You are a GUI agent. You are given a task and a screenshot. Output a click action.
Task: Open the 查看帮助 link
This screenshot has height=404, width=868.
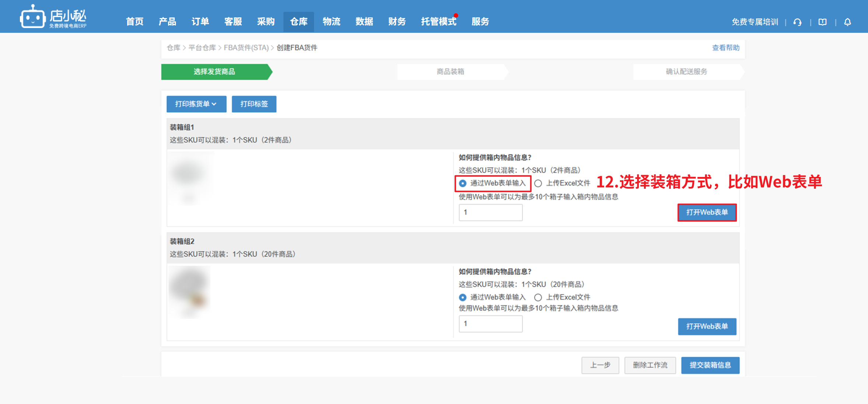point(725,48)
